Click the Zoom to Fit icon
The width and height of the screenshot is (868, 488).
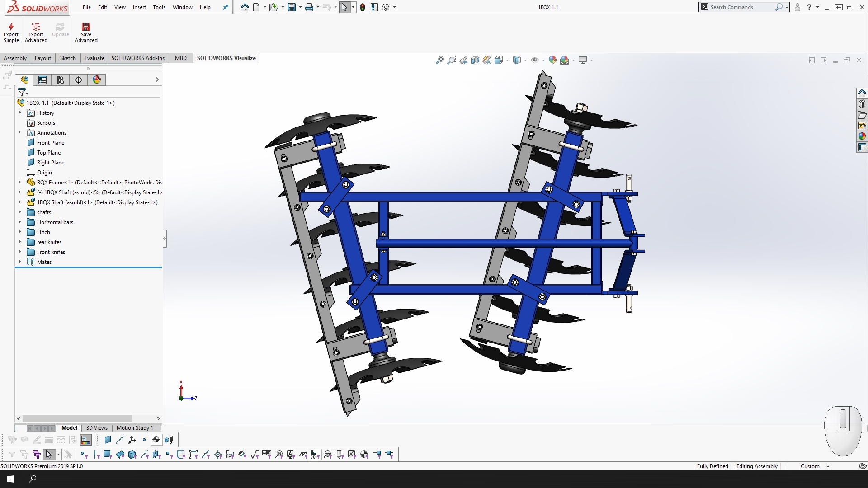pyautogui.click(x=439, y=60)
